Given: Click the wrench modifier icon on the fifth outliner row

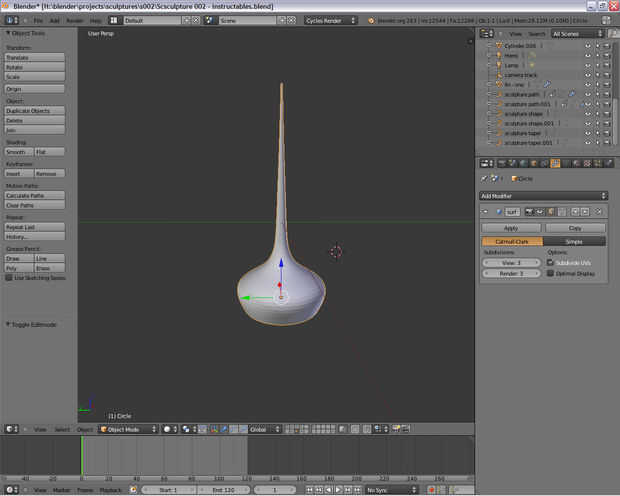Looking at the screenshot, I should pyautogui.click(x=547, y=84).
